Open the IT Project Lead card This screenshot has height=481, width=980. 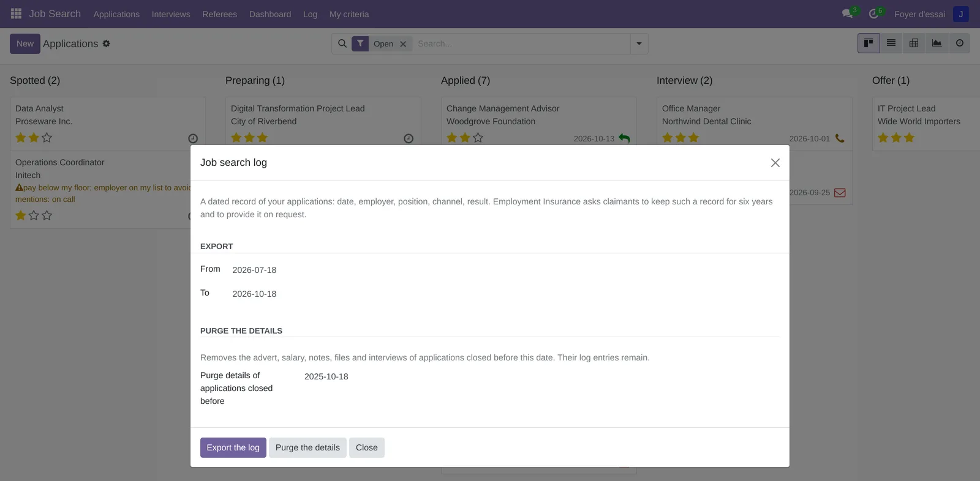click(926, 124)
